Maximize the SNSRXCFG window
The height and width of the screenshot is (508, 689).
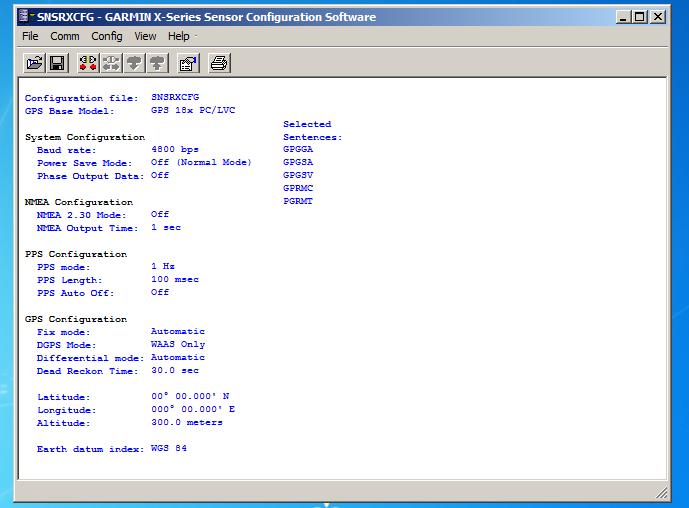[640, 17]
